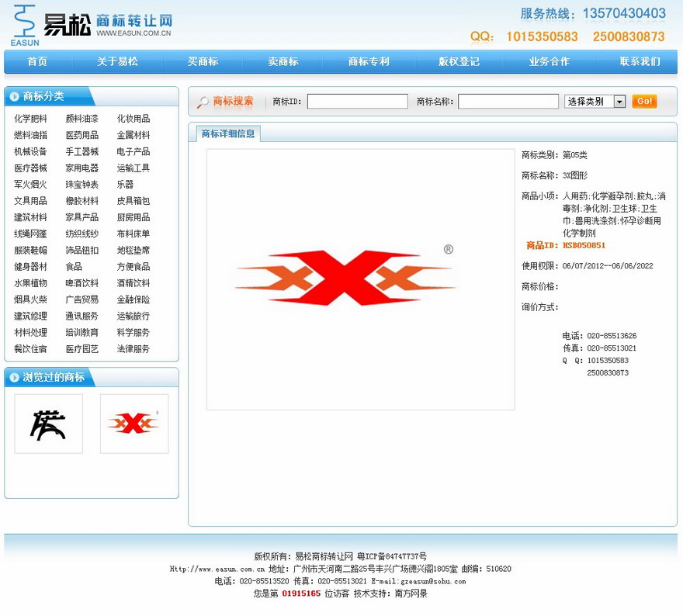Viewport: 683px width, 616px height.
Task: Open the 珠宝钟表 category
Action: [x=82, y=184]
